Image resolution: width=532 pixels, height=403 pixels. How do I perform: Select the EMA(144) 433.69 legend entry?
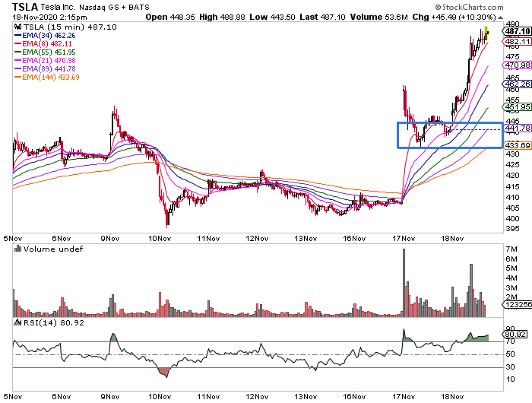pos(47,78)
